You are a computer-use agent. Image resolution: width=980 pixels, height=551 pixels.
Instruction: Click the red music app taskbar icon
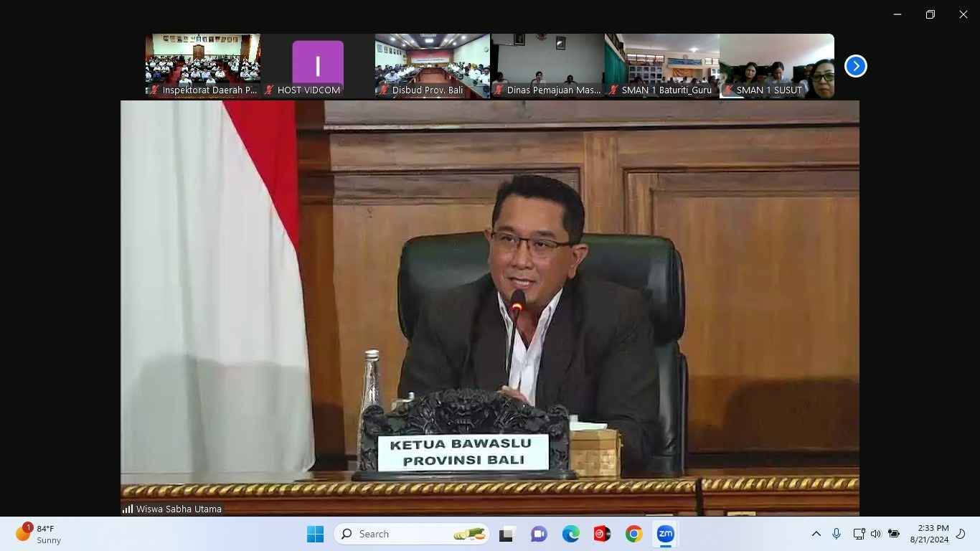(602, 534)
